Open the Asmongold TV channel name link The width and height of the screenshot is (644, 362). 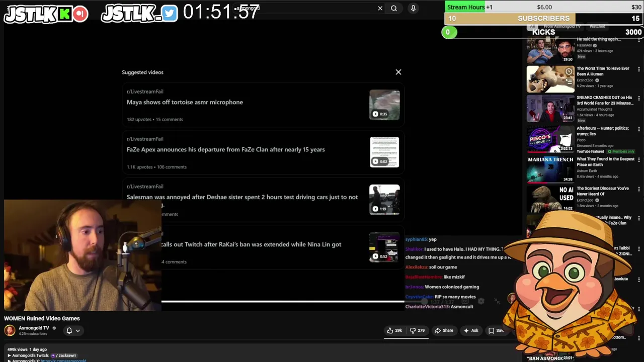pyautogui.click(x=34, y=328)
